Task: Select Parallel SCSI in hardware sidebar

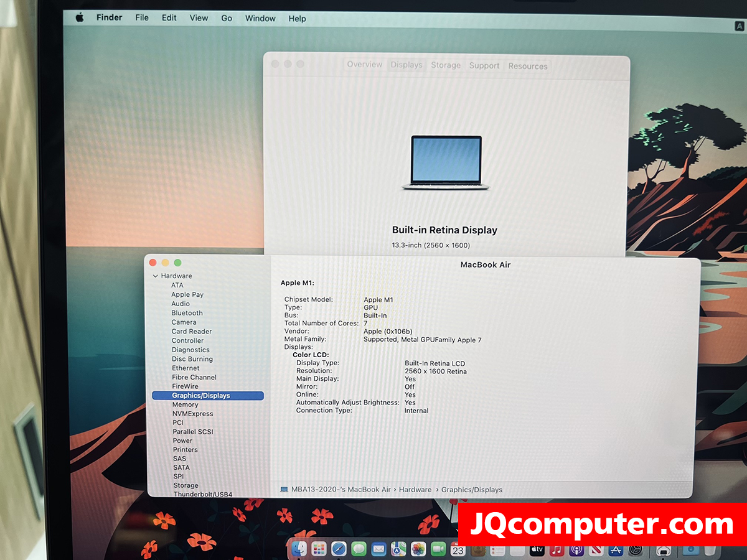Action: tap(193, 432)
